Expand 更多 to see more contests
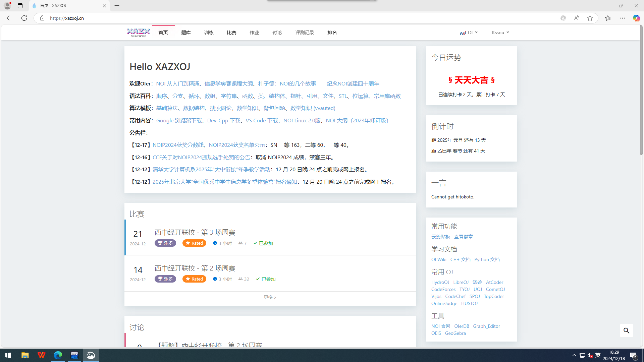This screenshot has height=362, width=644. pos(270,297)
